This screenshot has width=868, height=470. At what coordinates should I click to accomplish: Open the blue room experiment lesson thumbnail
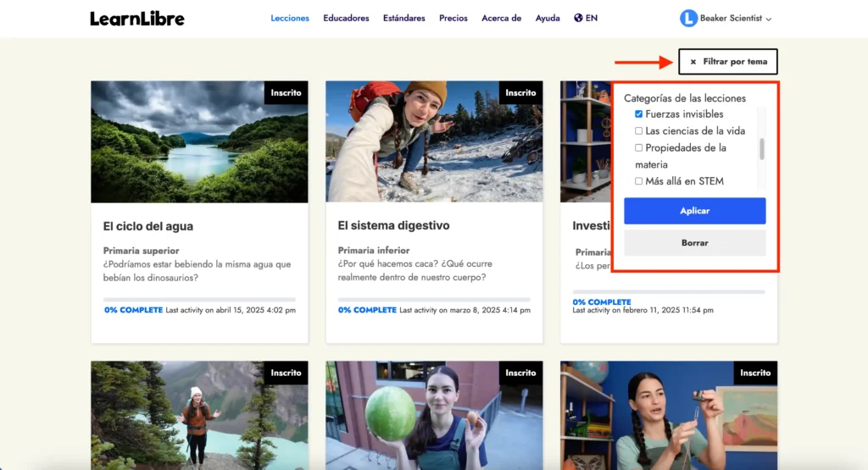(669, 416)
